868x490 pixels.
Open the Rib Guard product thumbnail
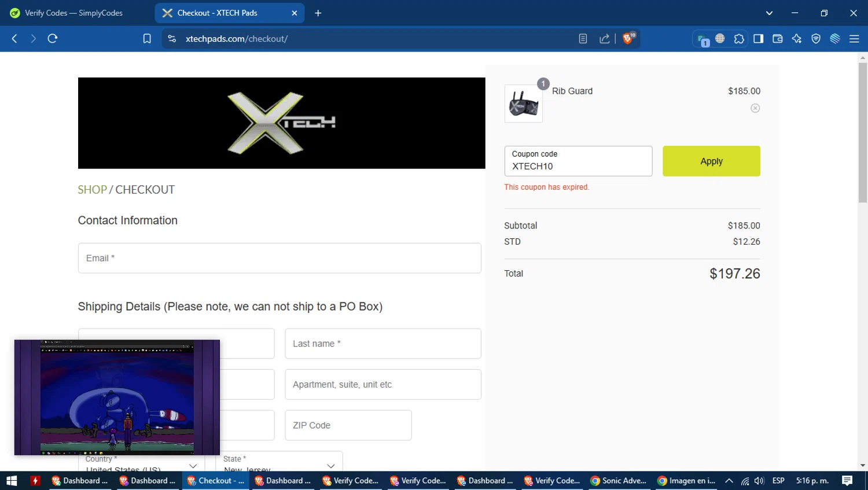[524, 104]
